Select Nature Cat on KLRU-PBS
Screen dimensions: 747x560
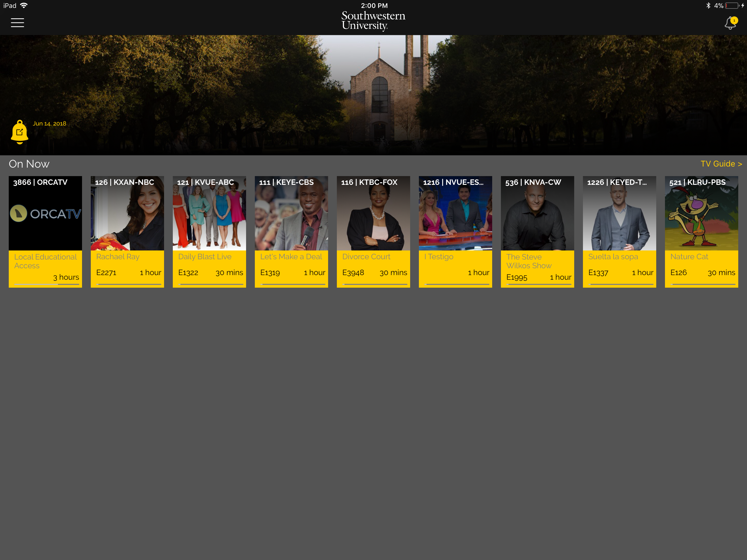coord(702,213)
